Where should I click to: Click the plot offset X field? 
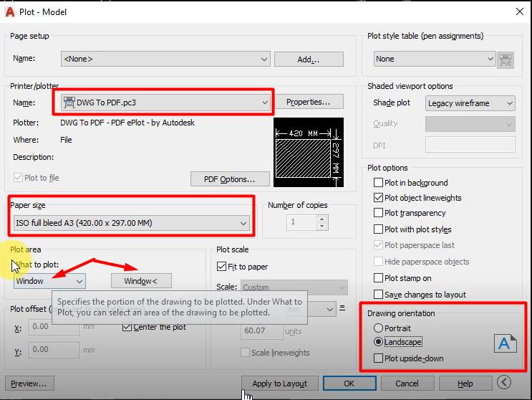point(54,327)
